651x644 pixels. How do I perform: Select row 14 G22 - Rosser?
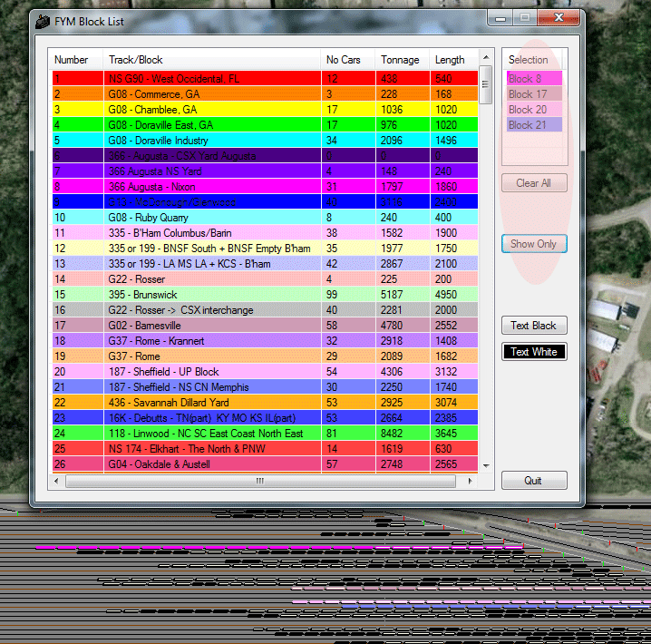(x=265, y=279)
